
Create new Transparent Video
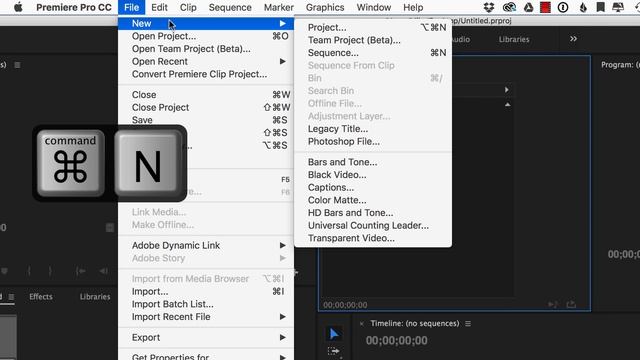point(373,238)
